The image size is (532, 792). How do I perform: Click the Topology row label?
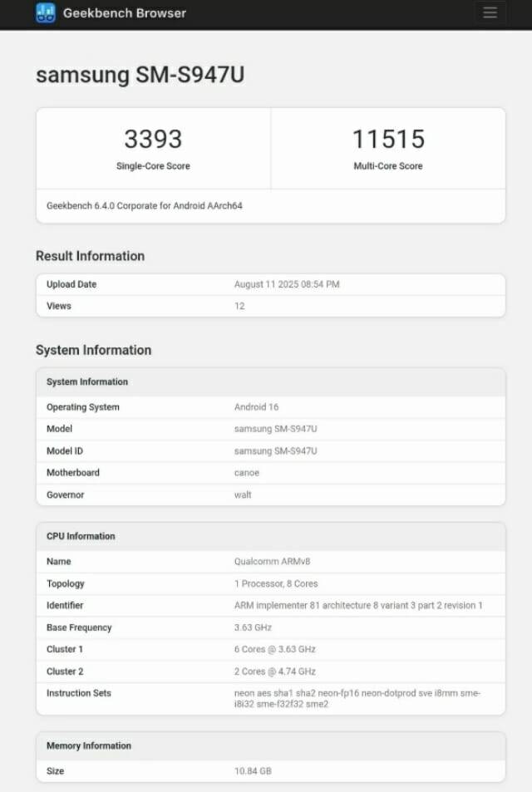pos(65,584)
